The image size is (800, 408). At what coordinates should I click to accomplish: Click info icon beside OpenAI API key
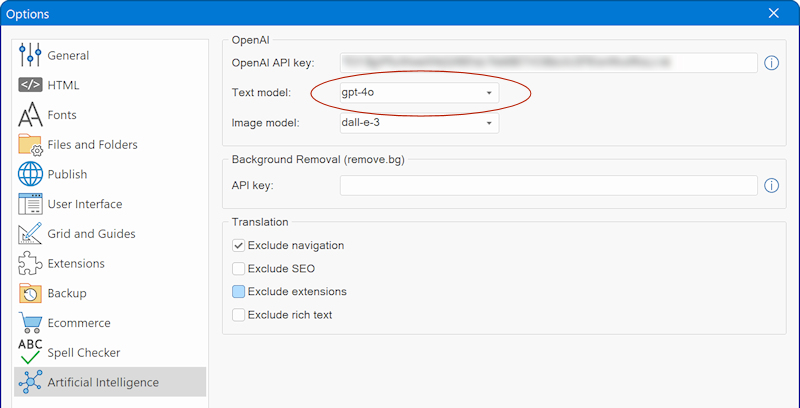(x=771, y=63)
